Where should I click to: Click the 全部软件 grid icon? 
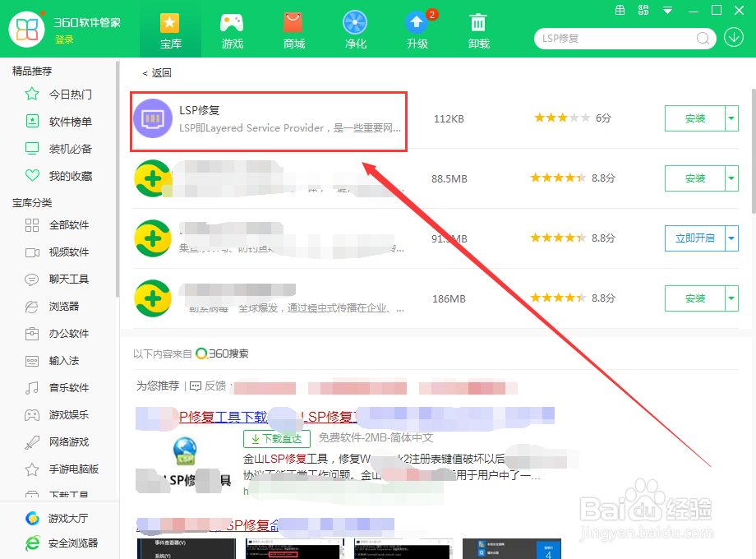[32, 225]
